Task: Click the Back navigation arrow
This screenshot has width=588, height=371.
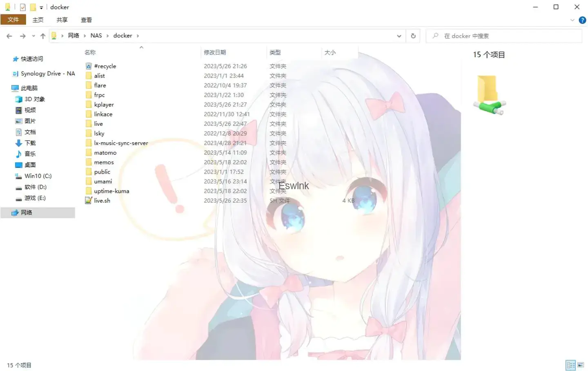Action: (9, 36)
